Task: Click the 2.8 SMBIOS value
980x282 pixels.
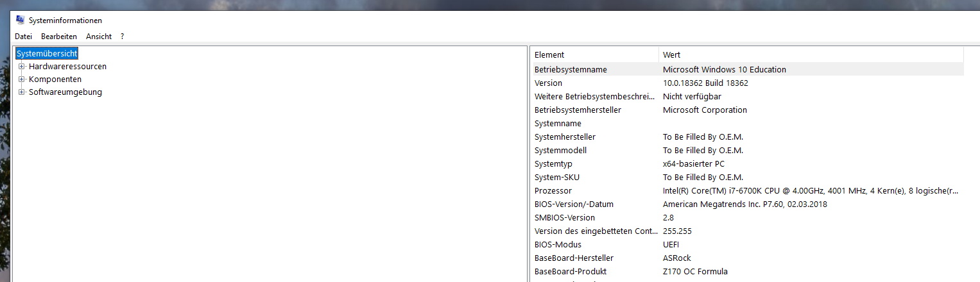Action: [x=668, y=217]
